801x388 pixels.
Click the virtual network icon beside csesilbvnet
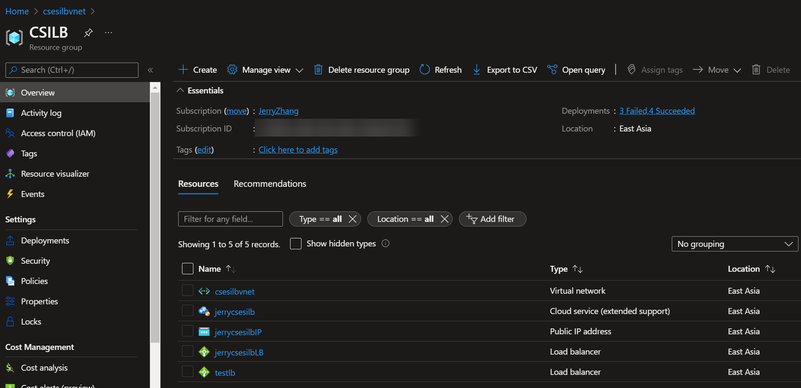[204, 292]
